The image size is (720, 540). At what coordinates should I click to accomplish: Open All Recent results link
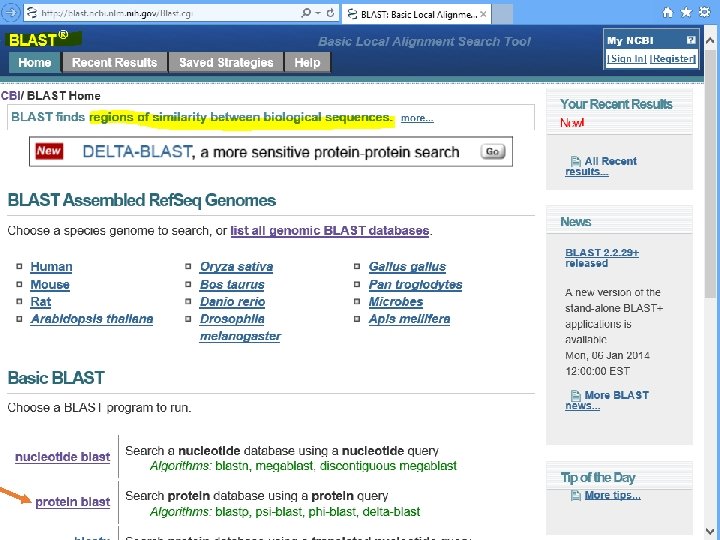tap(601, 166)
